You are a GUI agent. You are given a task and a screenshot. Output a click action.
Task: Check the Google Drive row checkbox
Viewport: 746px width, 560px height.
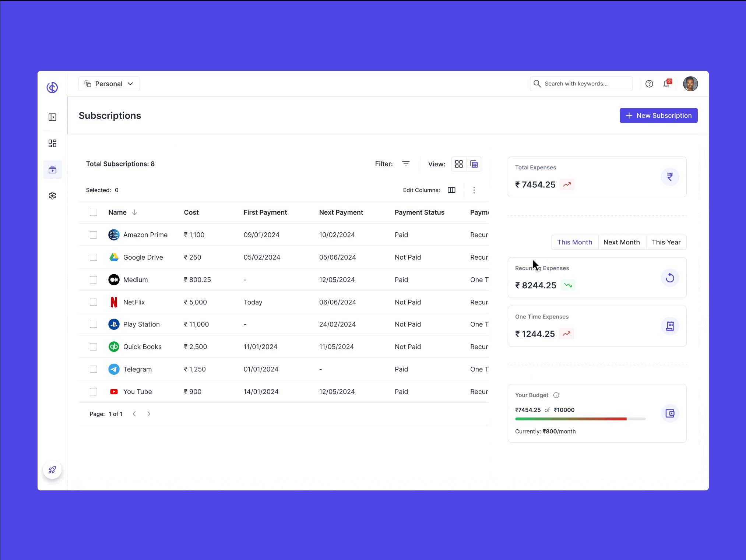pos(94,257)
